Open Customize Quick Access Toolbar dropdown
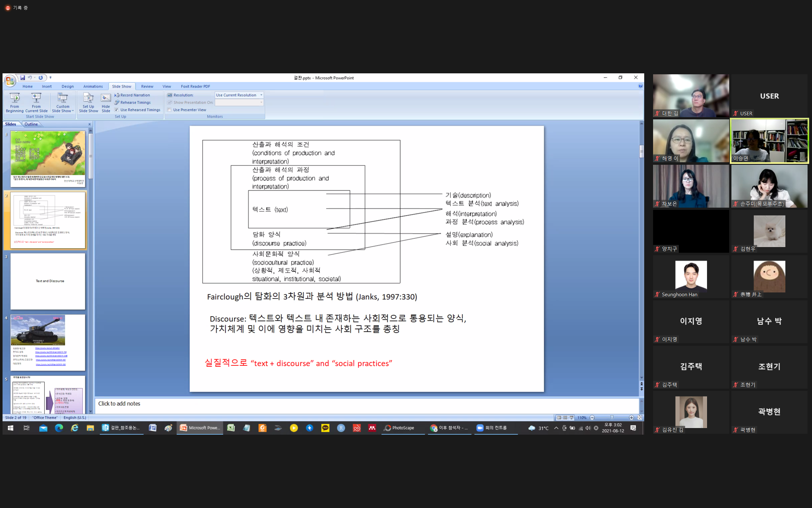The height and width of the screenshot is (508, 812). click(x=50, y=77)
